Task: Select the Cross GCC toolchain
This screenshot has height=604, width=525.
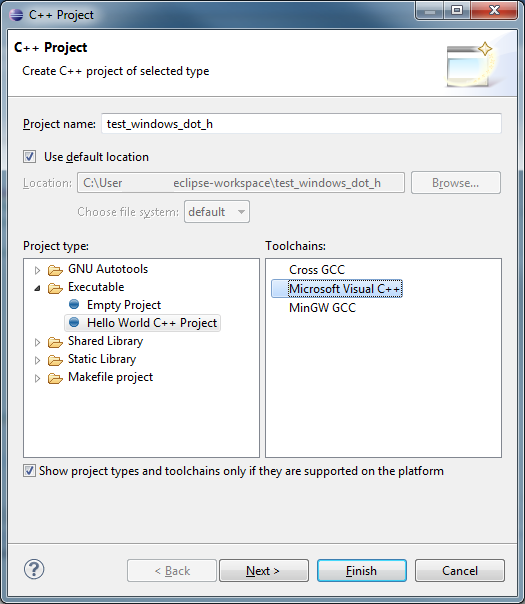Action: click(x=317, y=270)
